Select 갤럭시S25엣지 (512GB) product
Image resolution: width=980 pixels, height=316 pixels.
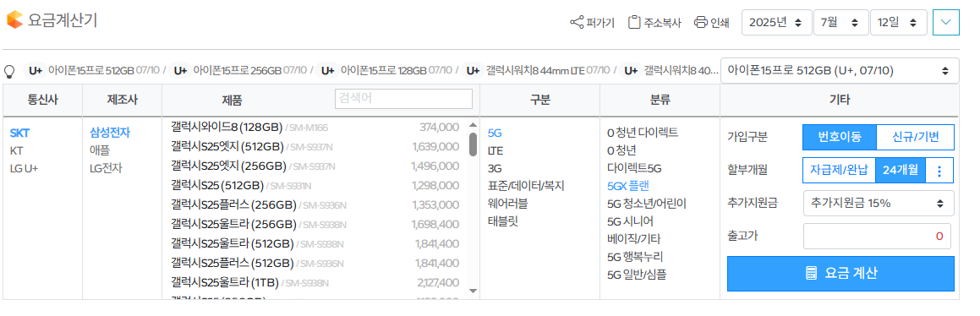coord(315,146)
